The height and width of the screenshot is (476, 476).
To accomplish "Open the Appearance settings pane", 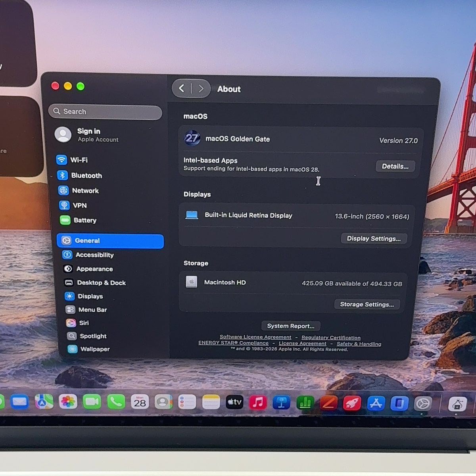I will (88, 269).
